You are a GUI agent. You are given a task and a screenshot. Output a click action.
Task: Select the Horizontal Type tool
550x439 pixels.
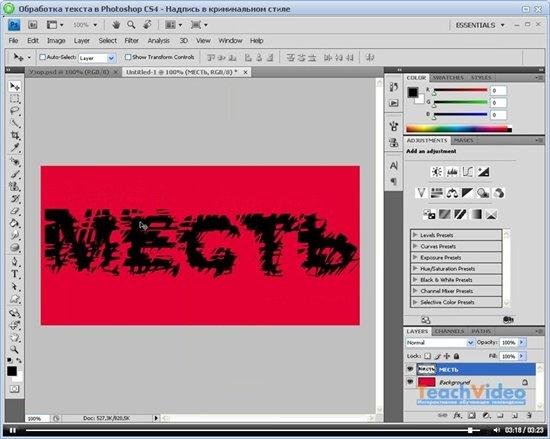(x=14, y=274)
